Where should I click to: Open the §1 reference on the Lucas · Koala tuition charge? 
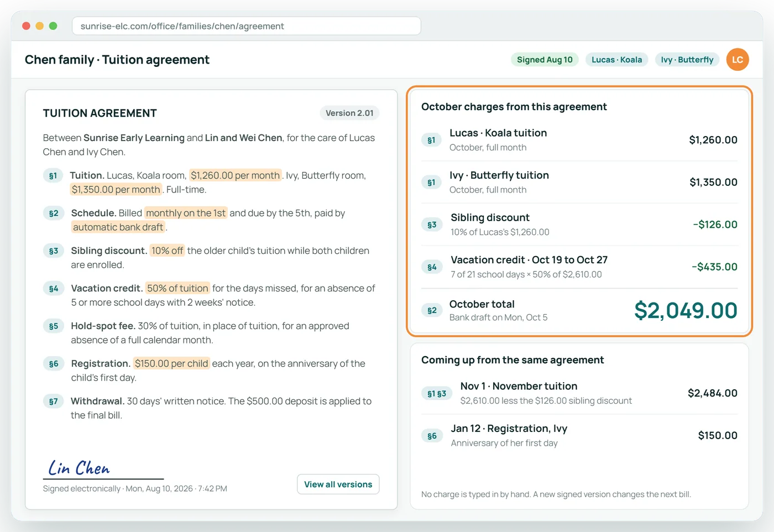[x=431, y=140]
